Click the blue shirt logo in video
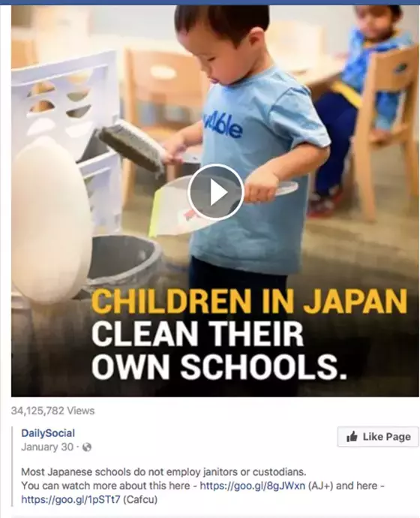Image resolution: width=420 pixels, height=518 pixels. tap(222, 127)
